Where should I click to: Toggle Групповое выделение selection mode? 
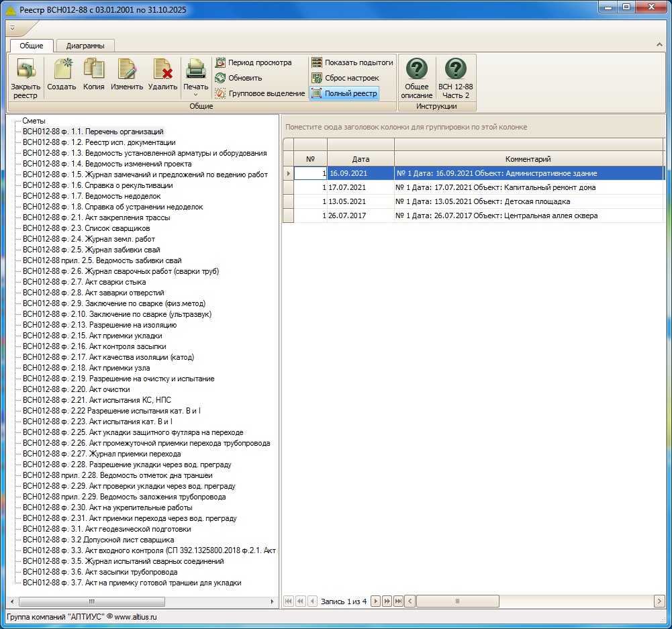(x=260, y=93)
